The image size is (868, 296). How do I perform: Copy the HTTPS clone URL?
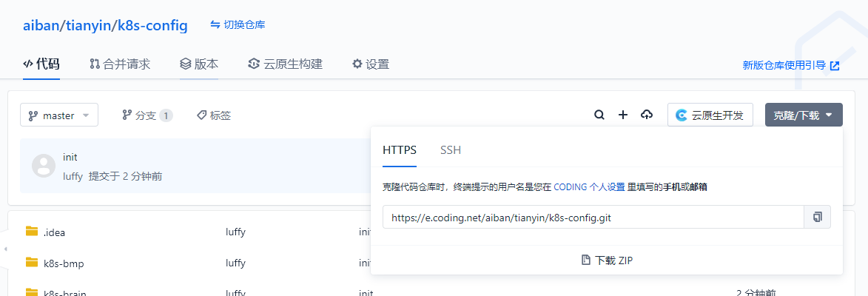tap(817, 218)
